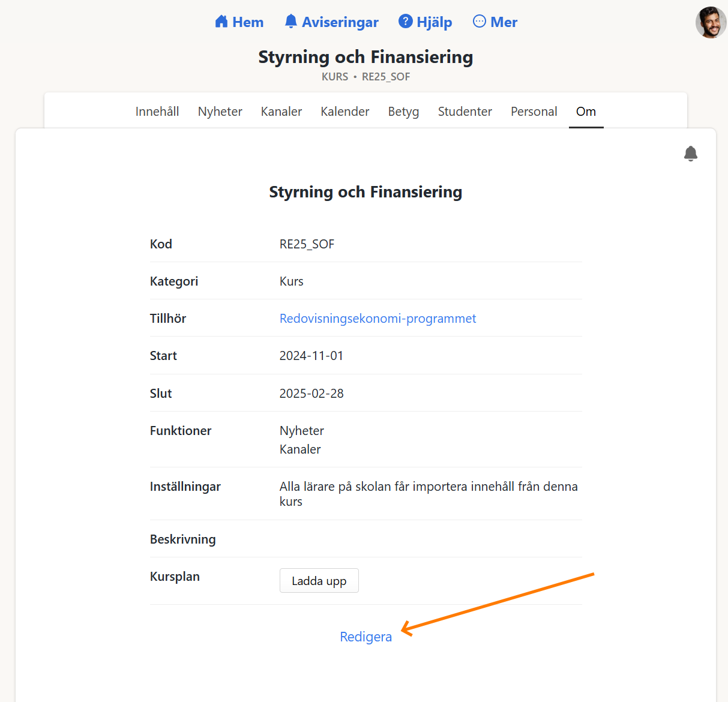Open the Mer ellipsis icon menu
Viewport: 728px width, 702px height.
click(x=480, y=22)
